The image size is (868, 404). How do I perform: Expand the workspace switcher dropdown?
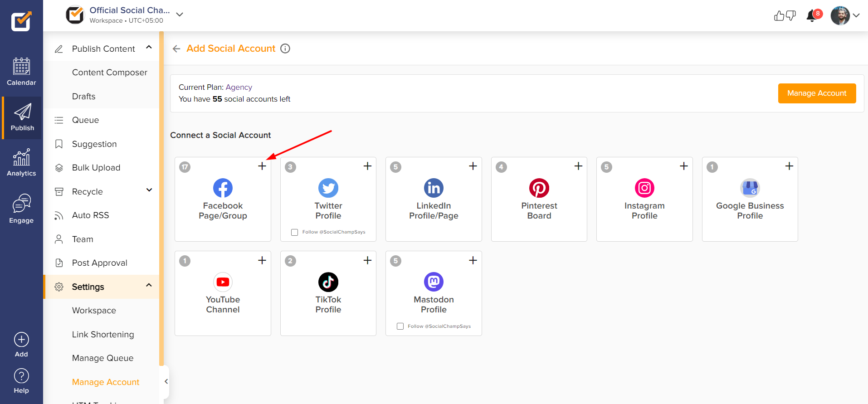pos(180,15)
